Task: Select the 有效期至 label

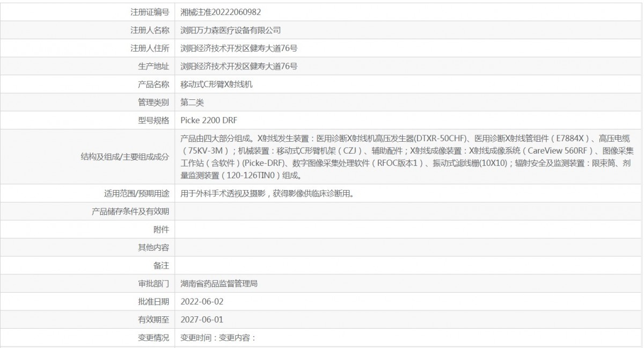Action: coord(154,320)
